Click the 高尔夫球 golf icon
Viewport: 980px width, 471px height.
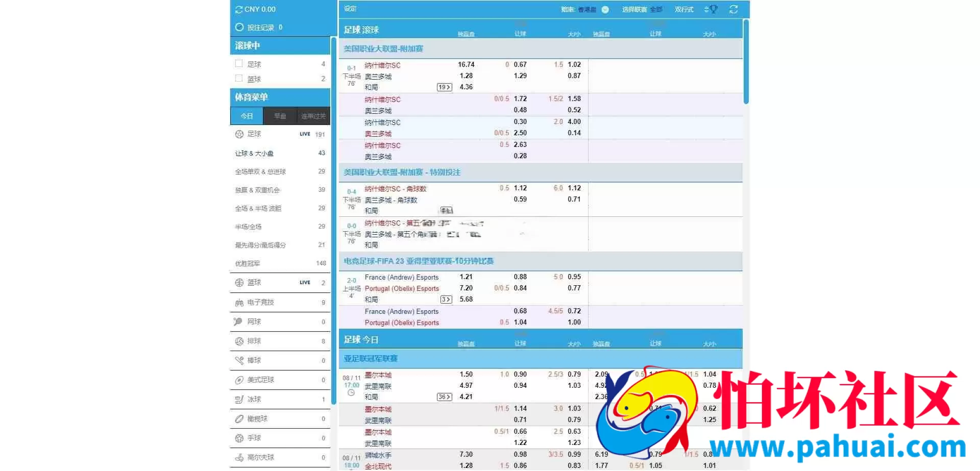239,458
